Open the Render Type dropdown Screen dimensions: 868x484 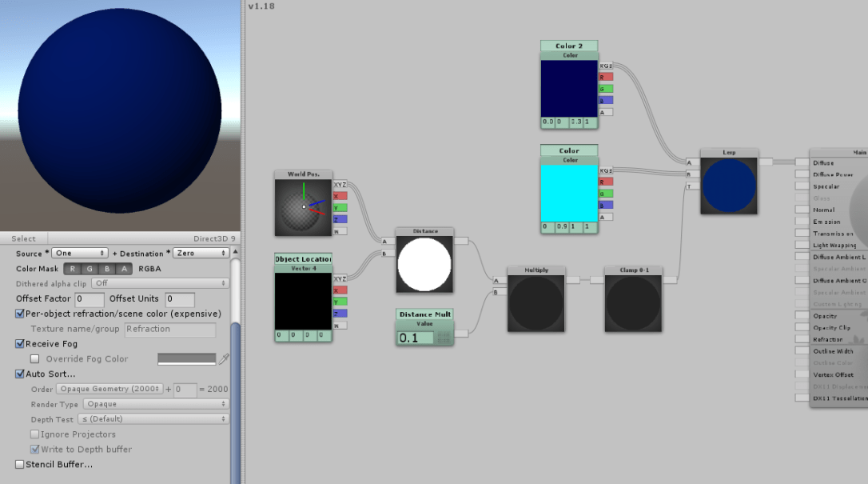click(x=156, y=404)
